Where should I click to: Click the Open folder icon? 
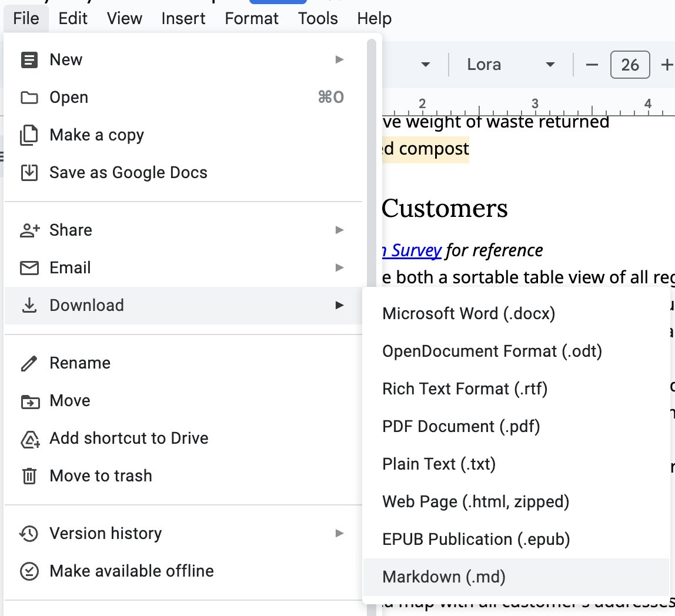click(x=29, y=98)
